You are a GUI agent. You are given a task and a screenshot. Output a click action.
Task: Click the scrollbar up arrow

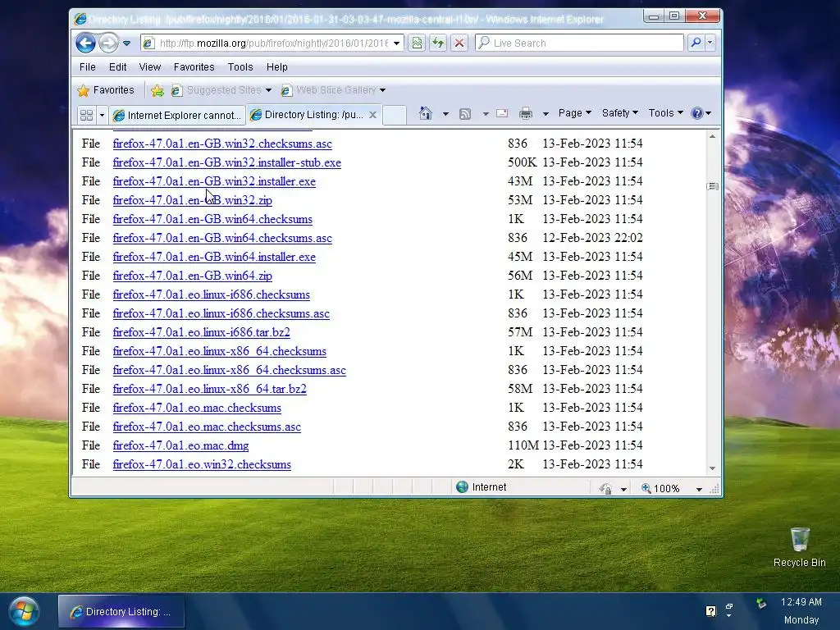click(x=713, y=137)
